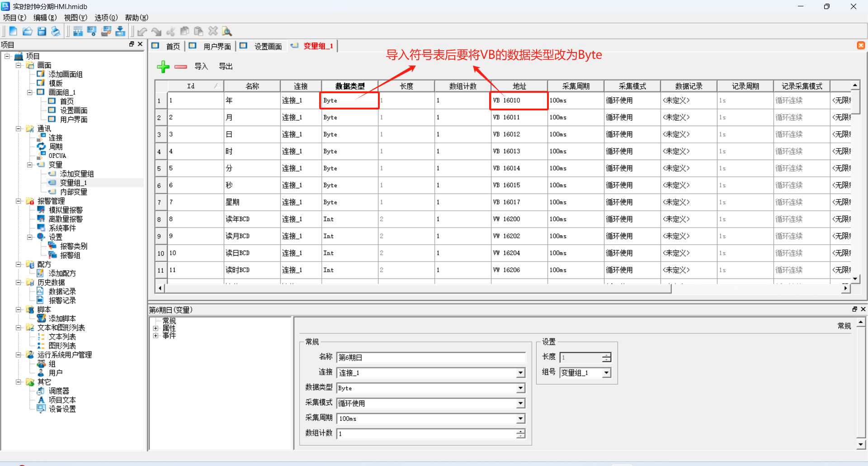Close the editor area with orange X
This screenshot has width=868, height=466.
pos(861,45)
